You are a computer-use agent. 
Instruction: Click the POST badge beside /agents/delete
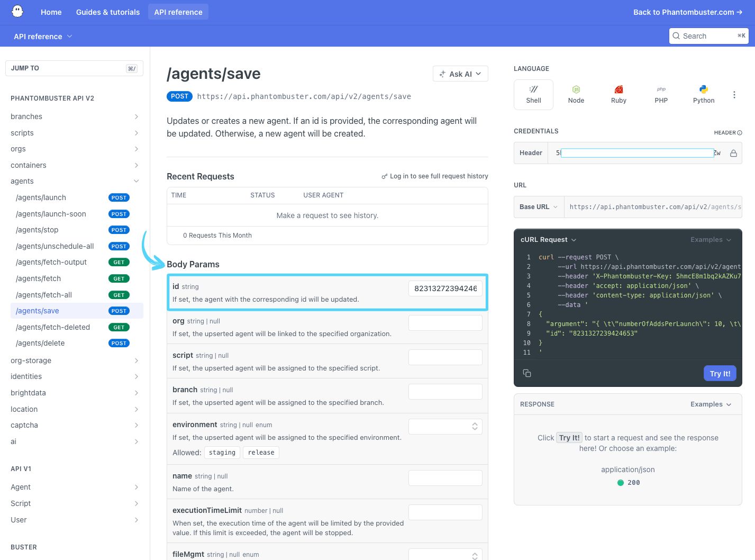tap(119, 343)
